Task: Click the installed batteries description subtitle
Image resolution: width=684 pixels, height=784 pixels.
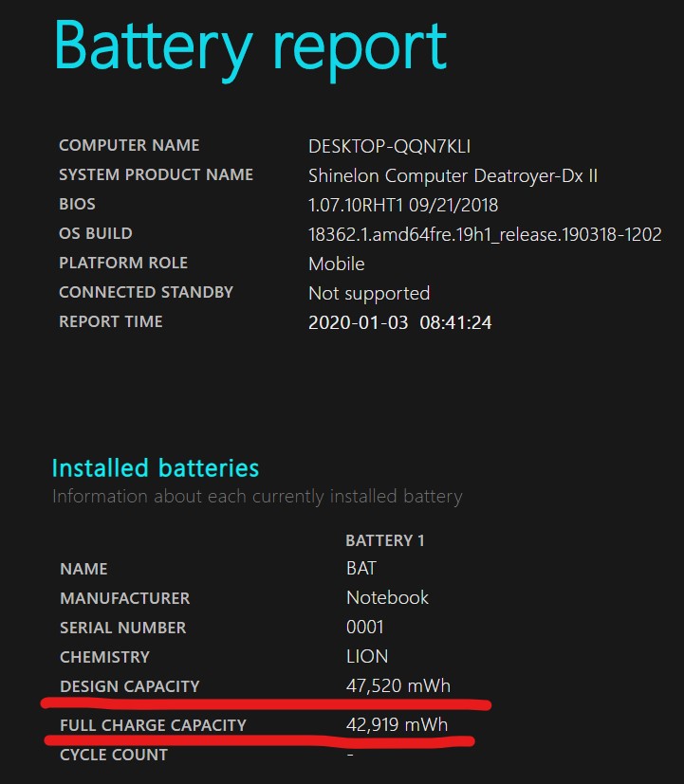Action: pyautogui.click(x=256, y=496)
